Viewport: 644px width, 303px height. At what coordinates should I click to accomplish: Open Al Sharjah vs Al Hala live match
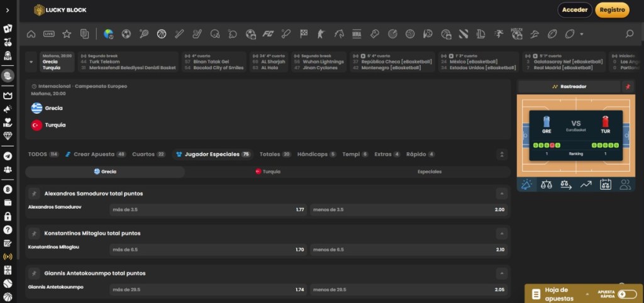coord(269,62)
